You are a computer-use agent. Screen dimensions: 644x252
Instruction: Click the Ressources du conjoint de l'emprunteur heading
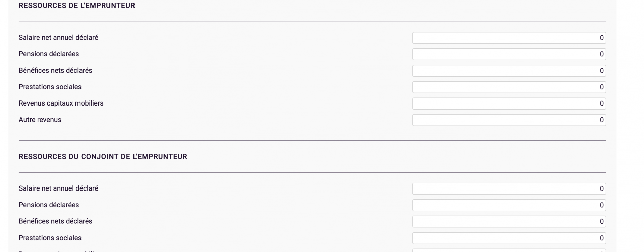click(x=103, y=157)
